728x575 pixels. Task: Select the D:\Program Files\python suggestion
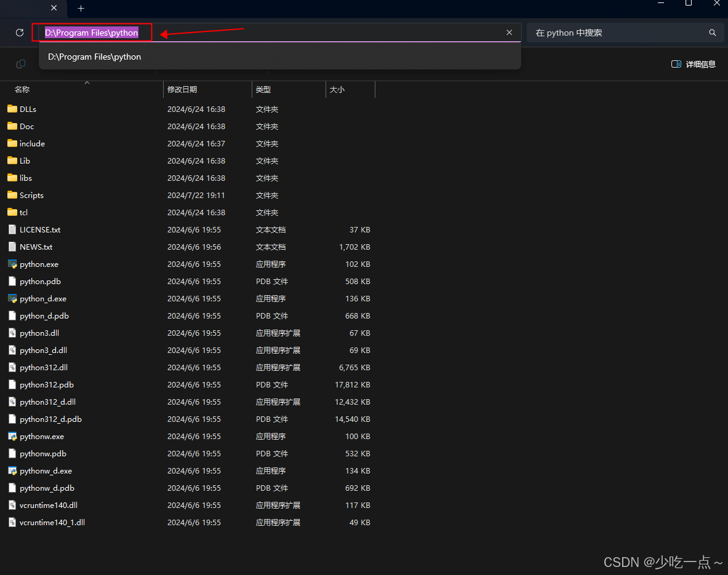[x=280, y=57]
